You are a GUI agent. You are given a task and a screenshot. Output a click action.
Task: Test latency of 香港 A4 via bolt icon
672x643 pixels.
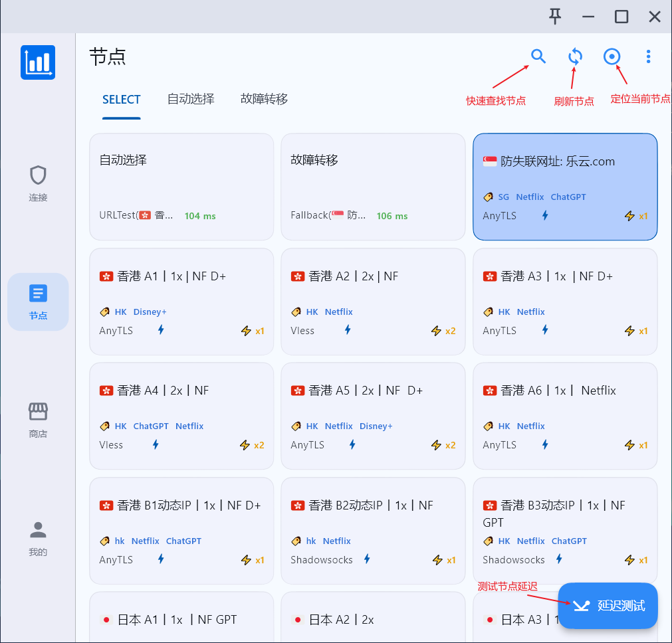click(x=156, y=444)
